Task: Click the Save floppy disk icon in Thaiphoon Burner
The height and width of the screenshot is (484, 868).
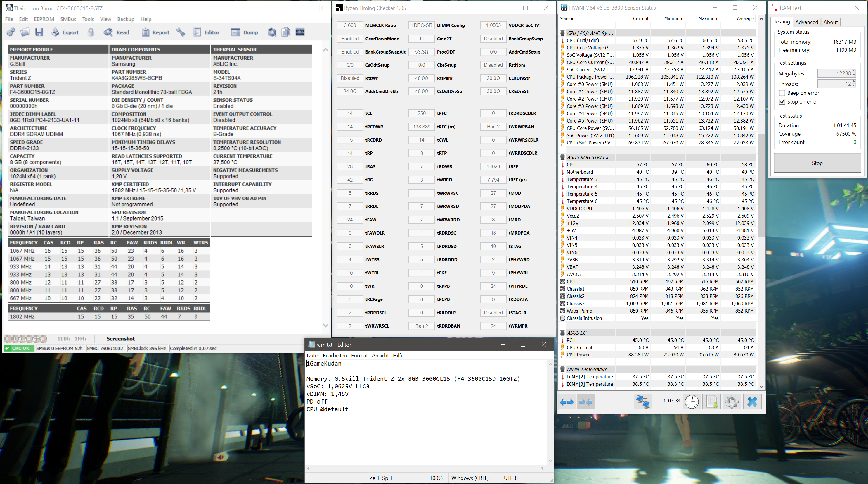Action: [39, 32]
